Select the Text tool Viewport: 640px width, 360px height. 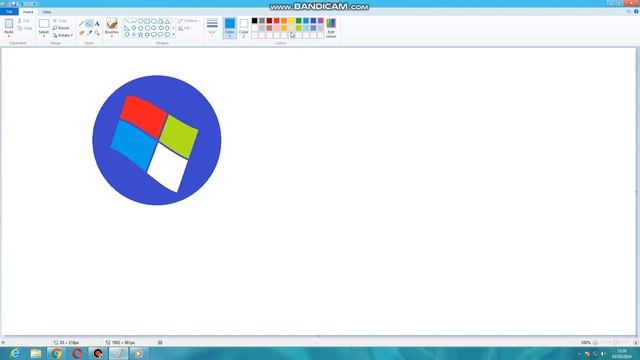97,24
